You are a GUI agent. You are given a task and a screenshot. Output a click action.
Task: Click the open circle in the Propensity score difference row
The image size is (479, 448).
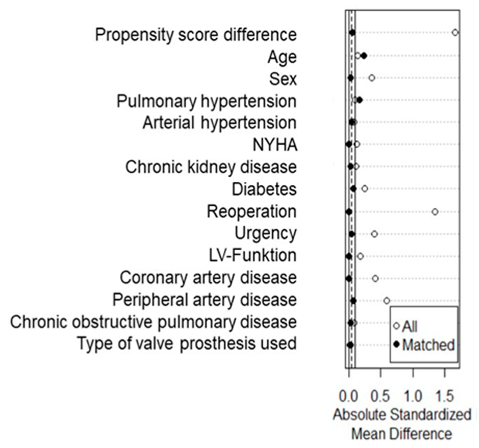[455, 32]
